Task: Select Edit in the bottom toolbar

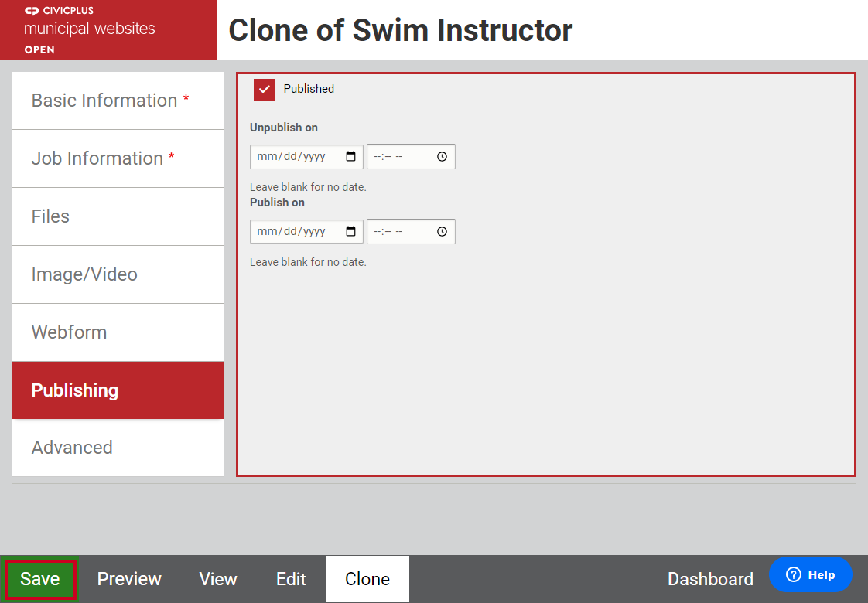Action: [291, 579]
